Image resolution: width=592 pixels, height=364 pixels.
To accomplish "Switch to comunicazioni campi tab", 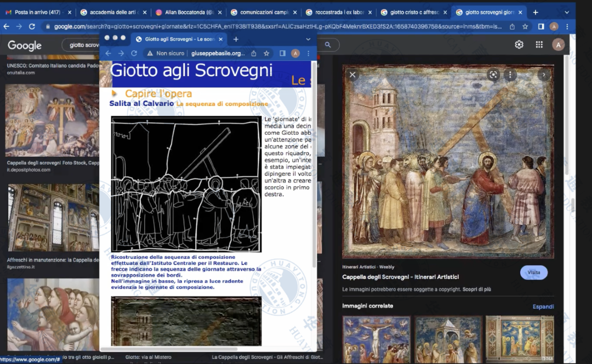I will 264,12.
